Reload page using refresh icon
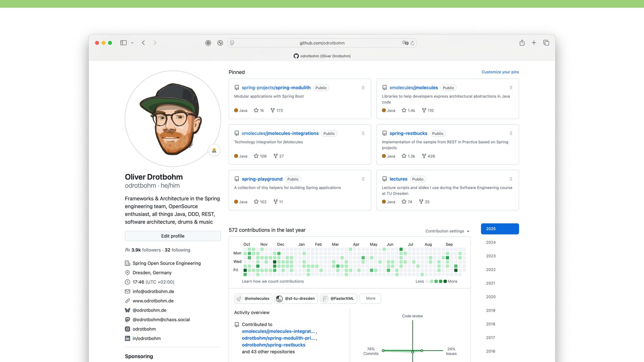The width and height of the screenshot is (644, 362). (x=413, y=43)
